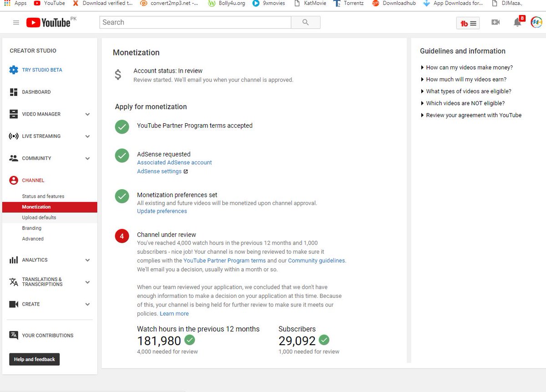The width and height of the screenshot is (546, 392).
Task: Click the search magnifier button
Action: [x=306, y=22]
